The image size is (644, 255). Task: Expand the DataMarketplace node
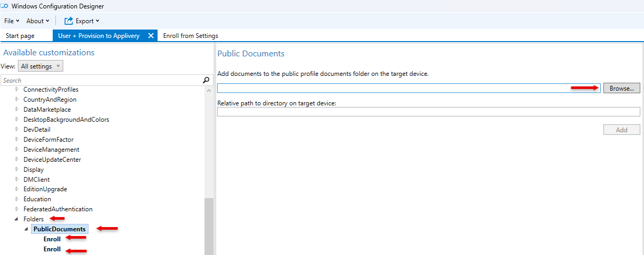(x=17, y=110)
